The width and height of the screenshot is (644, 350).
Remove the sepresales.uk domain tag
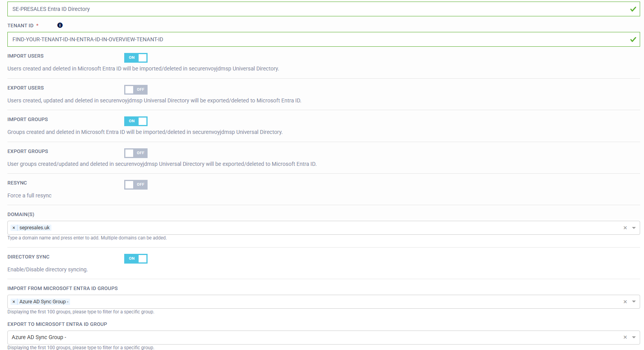[14, 228]
